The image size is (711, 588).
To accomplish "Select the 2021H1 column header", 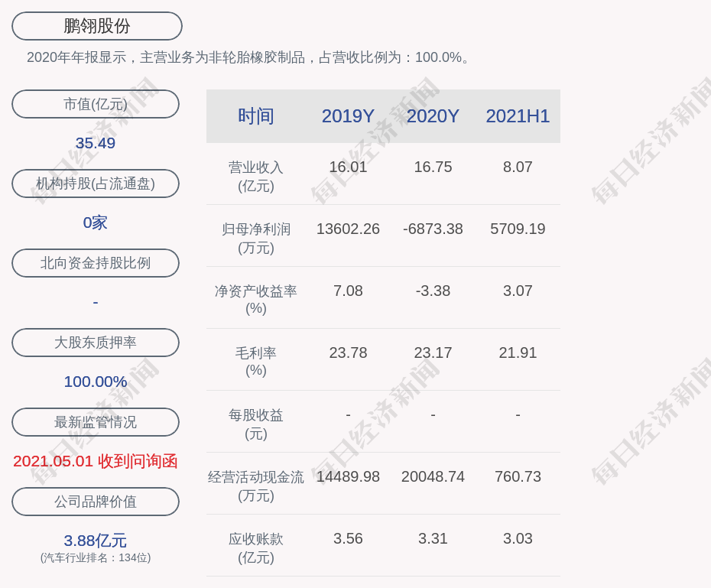I will (x=518, y=116).
